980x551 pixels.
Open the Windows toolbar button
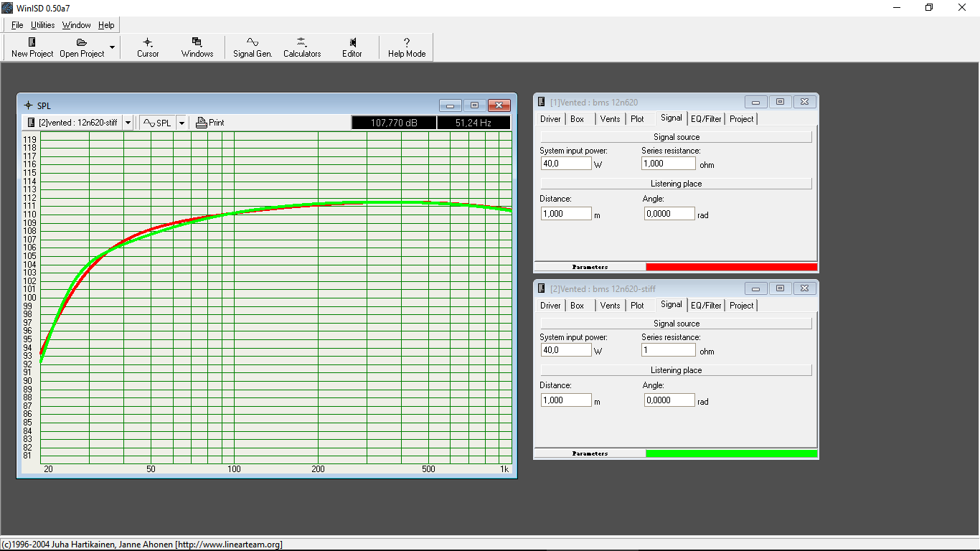point(197,47)
